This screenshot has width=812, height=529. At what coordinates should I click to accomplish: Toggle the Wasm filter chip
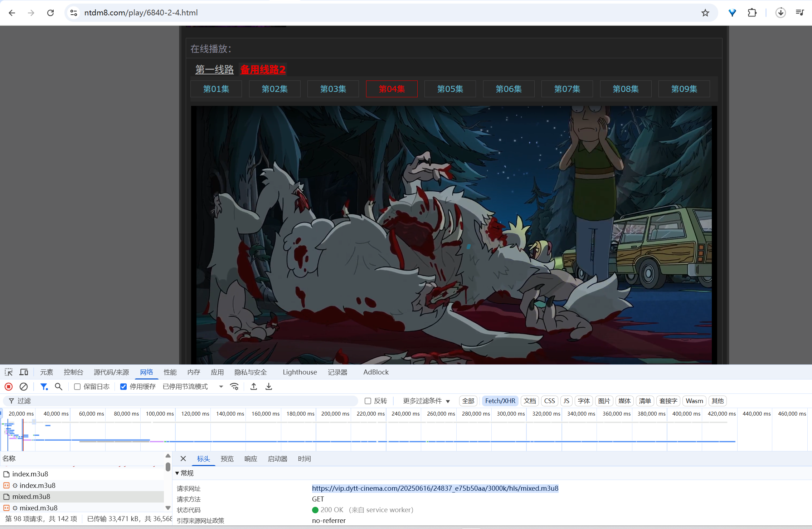pyautogui.click(x=694, y=401)
